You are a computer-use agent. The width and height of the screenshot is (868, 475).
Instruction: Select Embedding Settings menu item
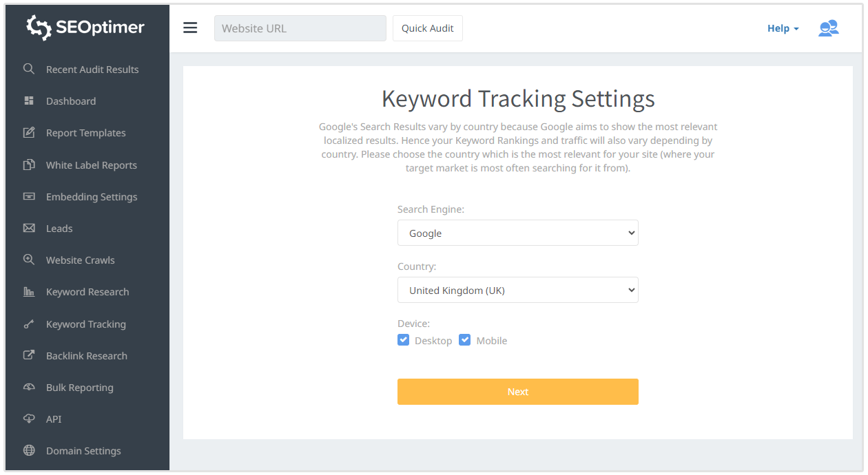click(91, 197)
